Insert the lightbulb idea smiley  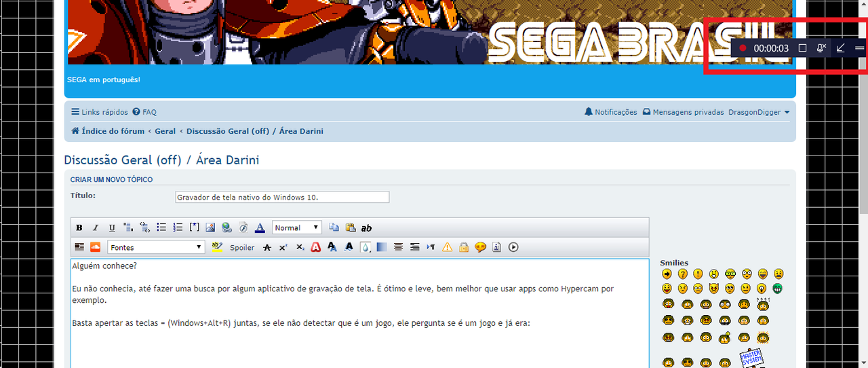[762, 288]
